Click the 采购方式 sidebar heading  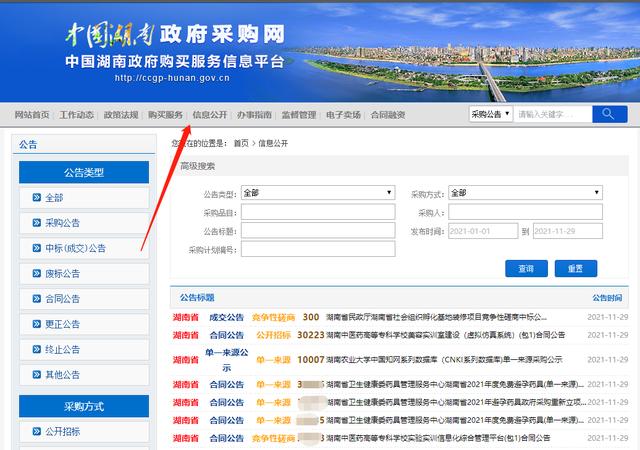(84, 406)
